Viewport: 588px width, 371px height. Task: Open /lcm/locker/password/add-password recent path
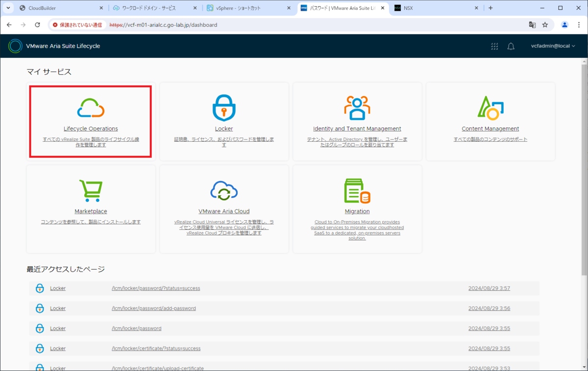154,308
